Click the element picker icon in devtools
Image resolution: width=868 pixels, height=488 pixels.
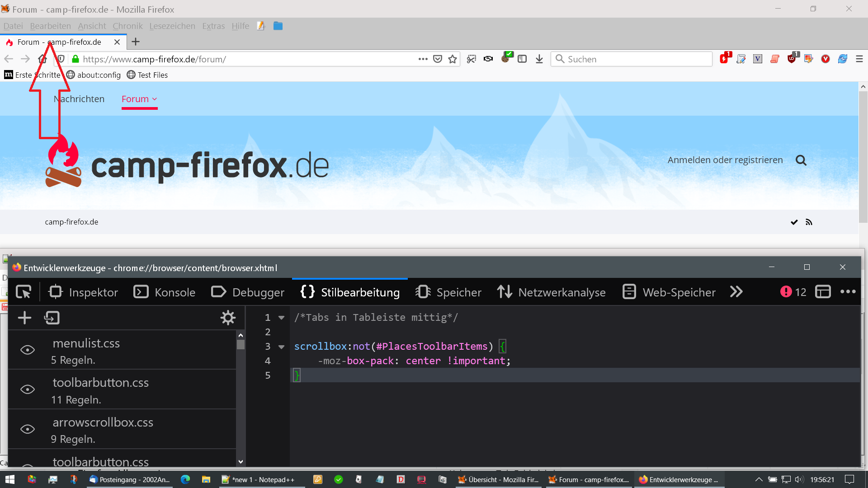[24, 292]
